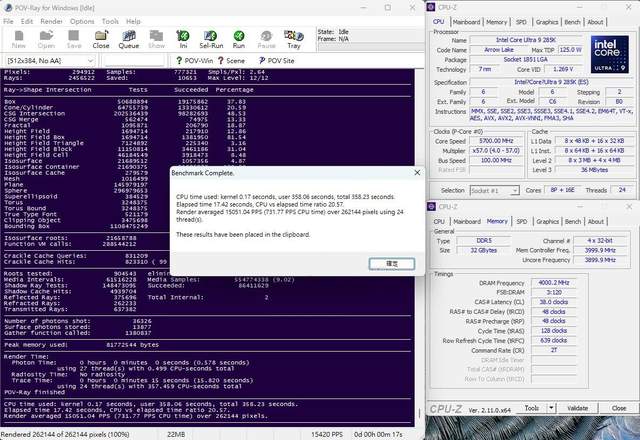Click the Validate button in CPU-Z

click(578, 408)
